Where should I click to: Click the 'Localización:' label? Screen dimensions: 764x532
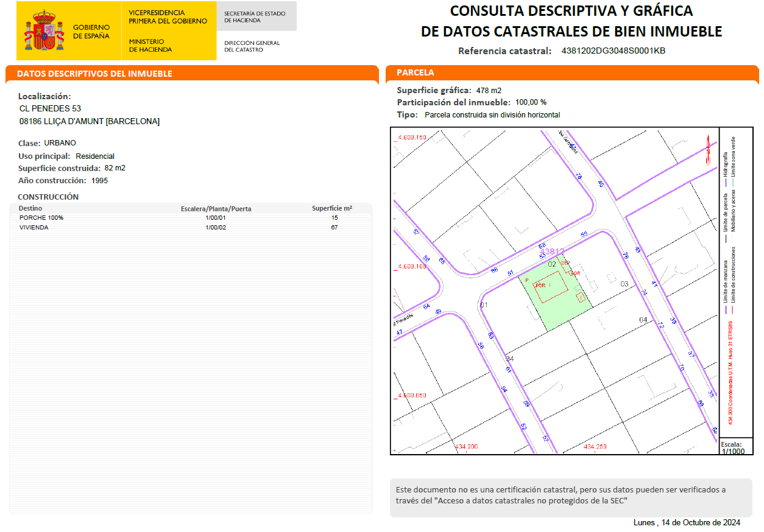tap(44, 96)
